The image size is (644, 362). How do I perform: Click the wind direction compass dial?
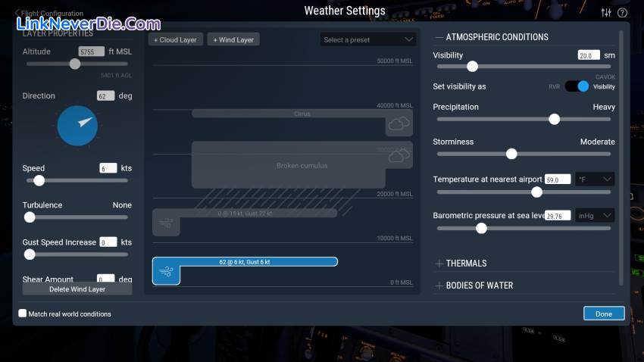pyautogui.click(x=77, y=125)
